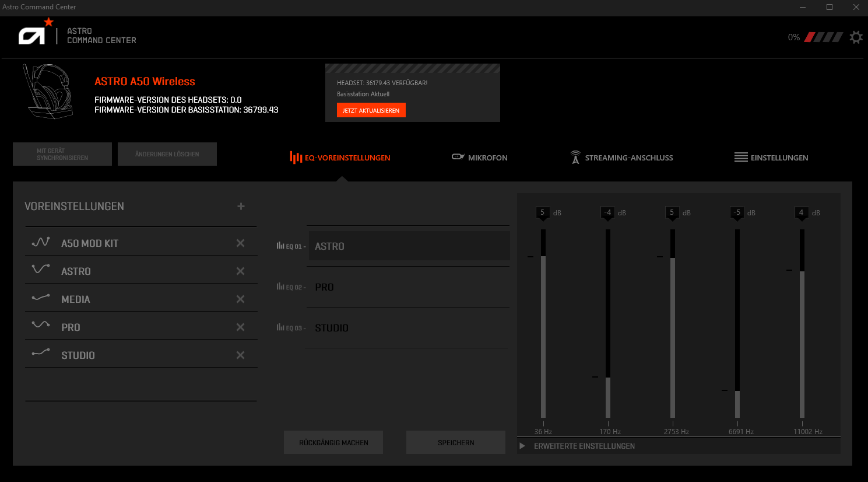This screenshot has height=482, width=868.
Task: Click Rückgängig Machen to undo changes
Action: pyautogui.click(x=333, y=442)
